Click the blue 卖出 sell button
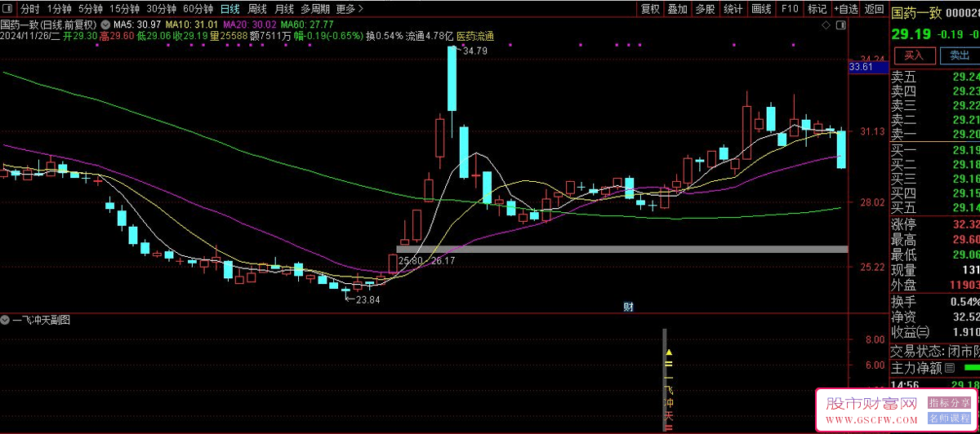The image size is (980, 434). click(x=958, y=55)
